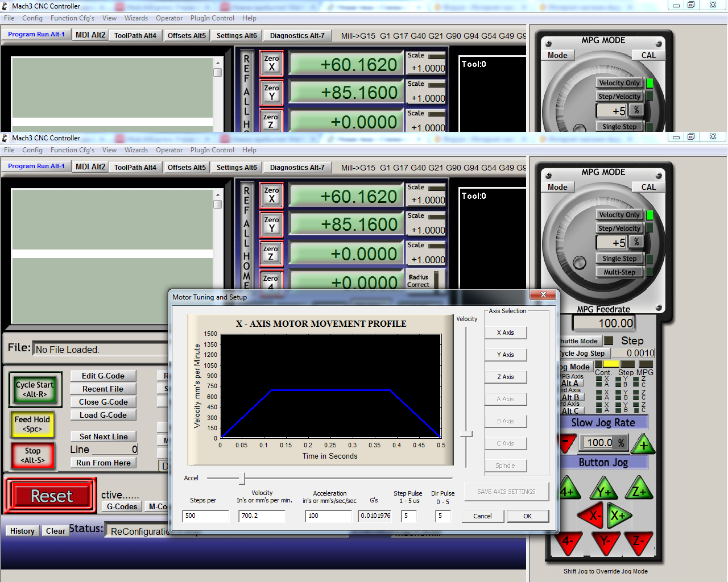728x582 pixels.
Task: Click OK in Motor Tuning dialog
Action: click(527, 516)
